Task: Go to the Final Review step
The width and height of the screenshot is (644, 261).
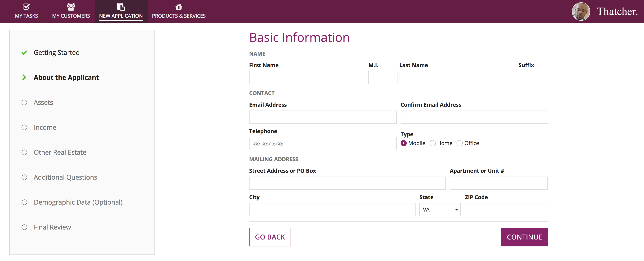Action: [52, 227]
